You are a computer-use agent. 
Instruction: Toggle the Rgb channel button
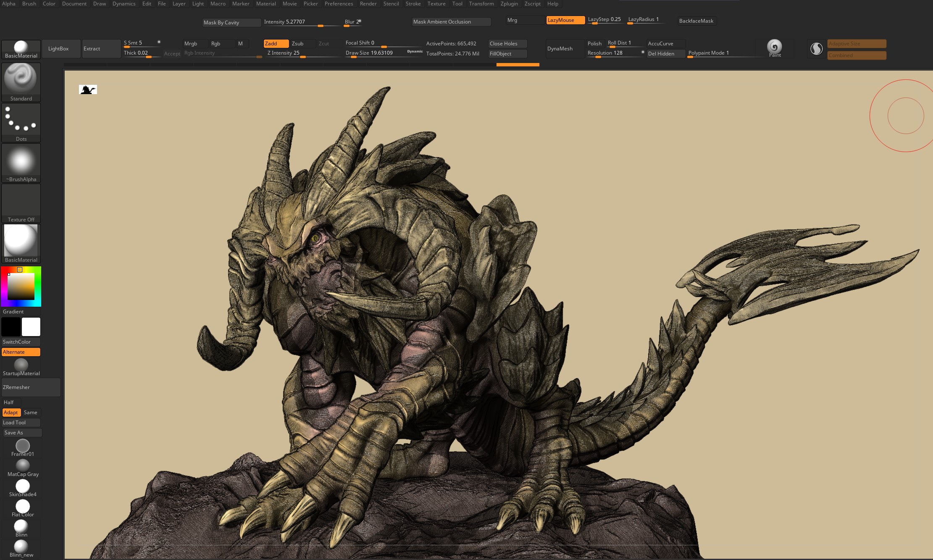click(222, 44)
